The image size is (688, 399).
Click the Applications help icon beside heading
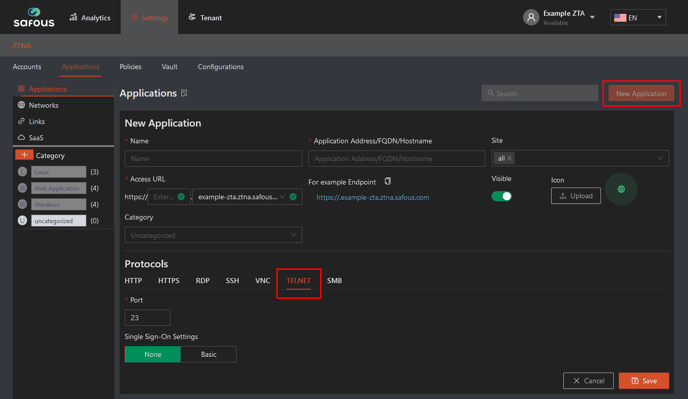pos(184,93)
